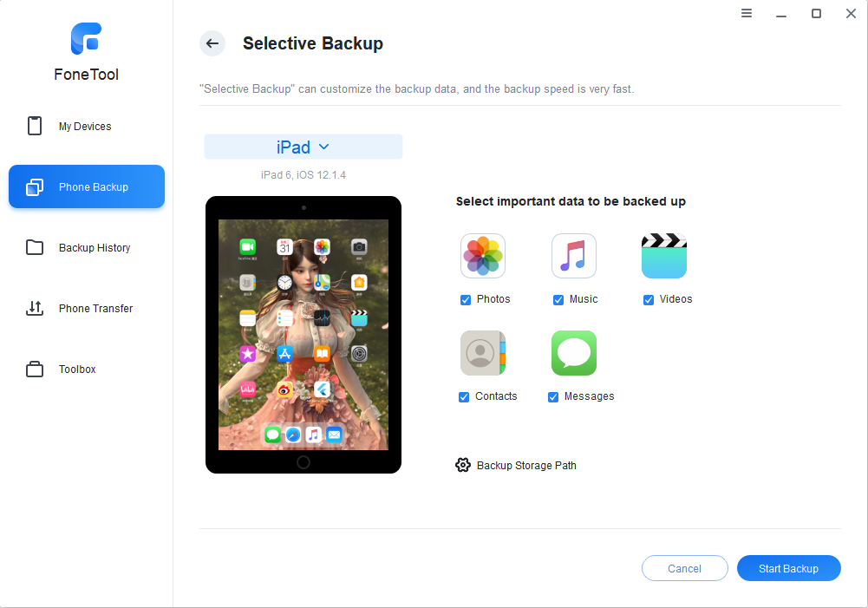Click the Contacts book icon
868x608 pixels.
coord(483,353)
